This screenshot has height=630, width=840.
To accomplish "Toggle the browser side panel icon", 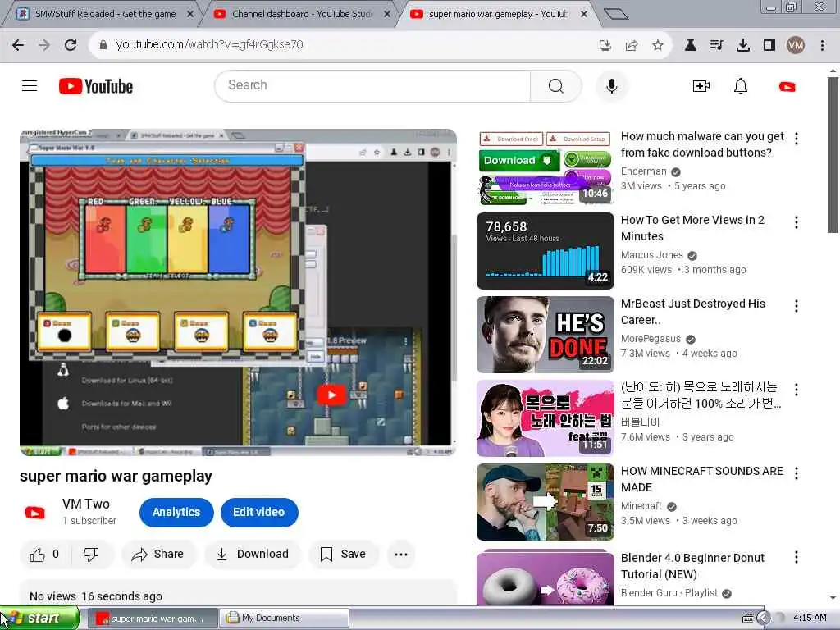I will click(769, 46).
